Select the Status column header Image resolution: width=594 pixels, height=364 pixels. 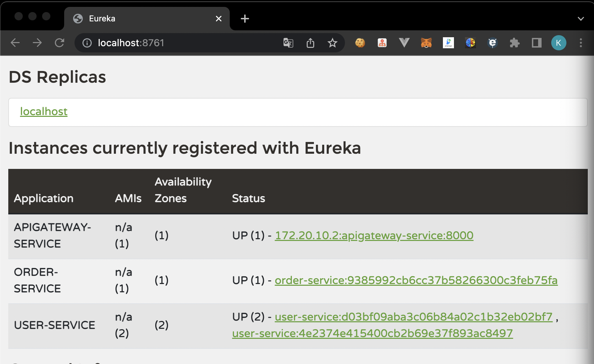click(x=248, y=199)
